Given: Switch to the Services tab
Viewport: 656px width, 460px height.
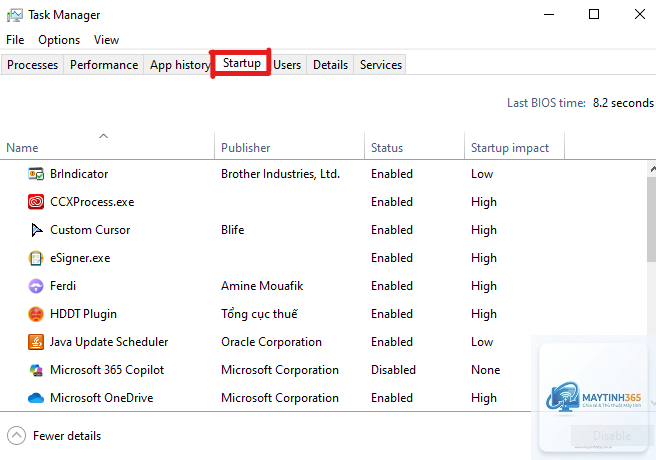Looking at the screenshot, I should 381,65.
